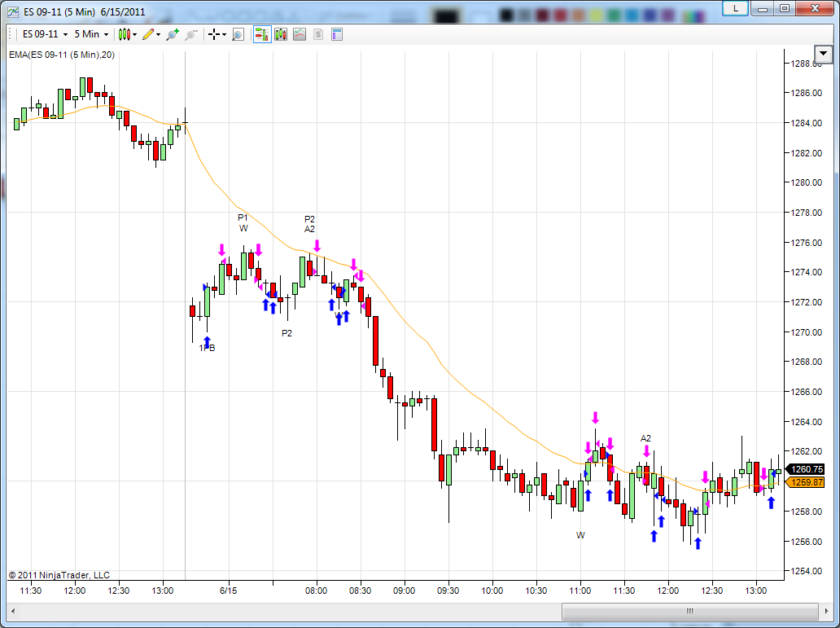Viewport: 840px width, 628px height.
Task: Click the horizontal scrollbar thumb
Action: point(690,611)
